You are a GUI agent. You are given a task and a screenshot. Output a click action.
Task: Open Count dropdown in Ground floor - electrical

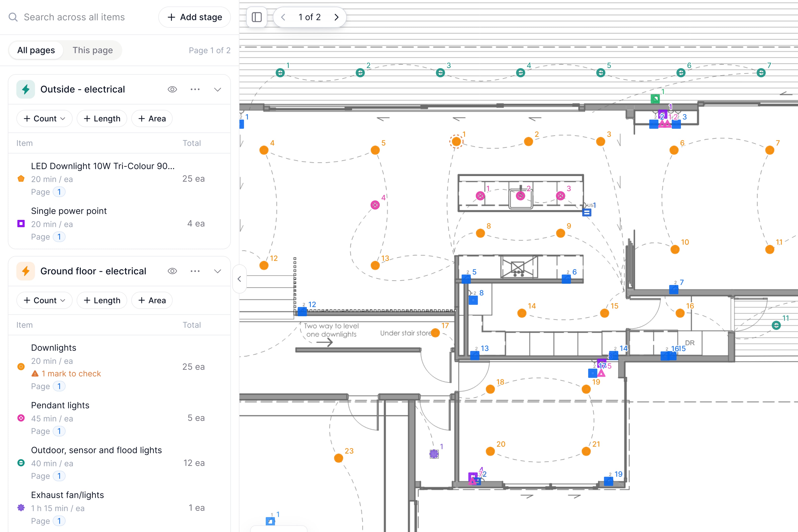45,300
